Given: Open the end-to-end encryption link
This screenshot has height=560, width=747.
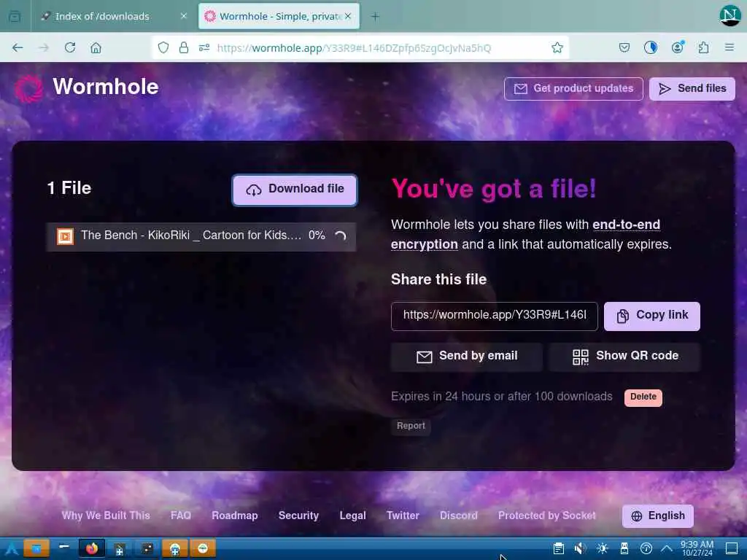Looking at the screenshot, I should pyautogui.click(x=626, y=225).
